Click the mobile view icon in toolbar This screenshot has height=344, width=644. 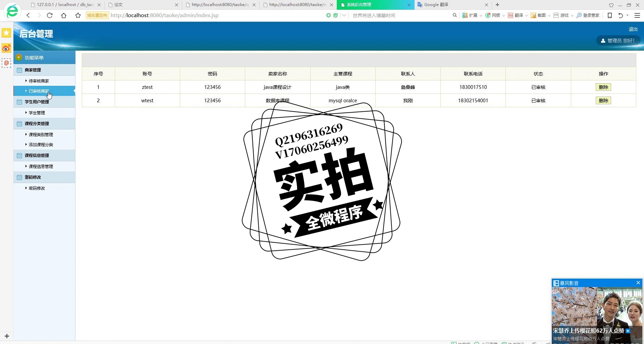[x=610, y=15]
